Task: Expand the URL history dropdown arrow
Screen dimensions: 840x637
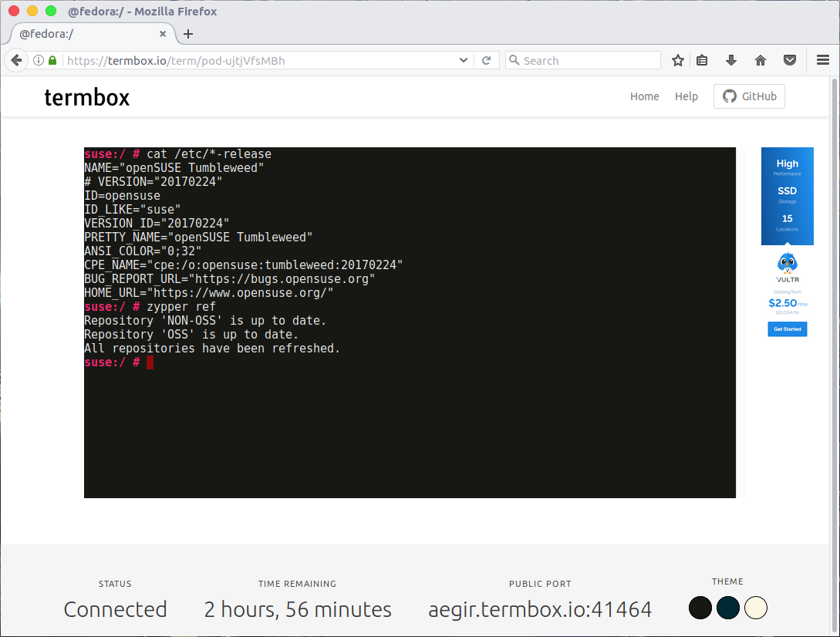Action: pyautogui.click(x=464, y=61)
